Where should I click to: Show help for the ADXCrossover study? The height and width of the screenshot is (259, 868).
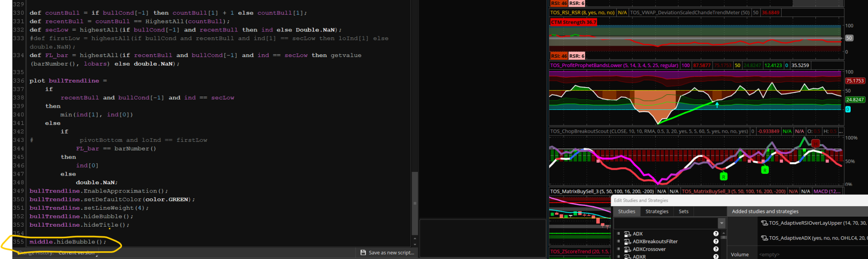[716, 249]
